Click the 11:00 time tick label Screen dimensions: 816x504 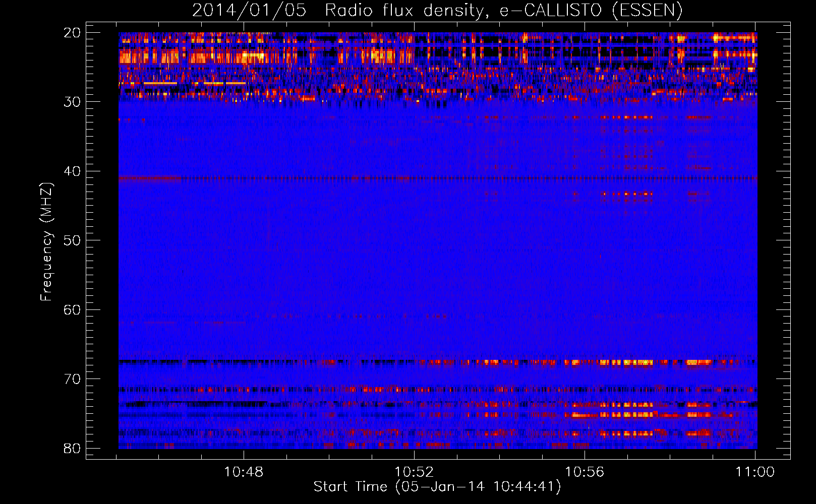coord(755,472)
